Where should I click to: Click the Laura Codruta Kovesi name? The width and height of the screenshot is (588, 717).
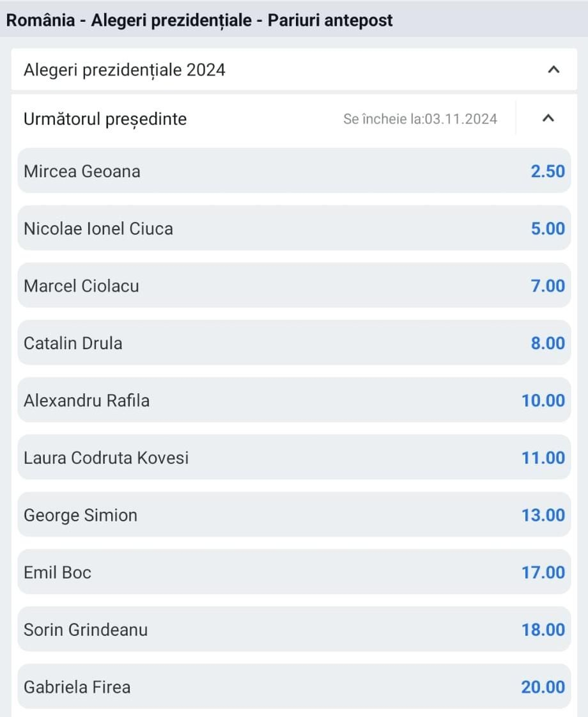click(106, 458)
